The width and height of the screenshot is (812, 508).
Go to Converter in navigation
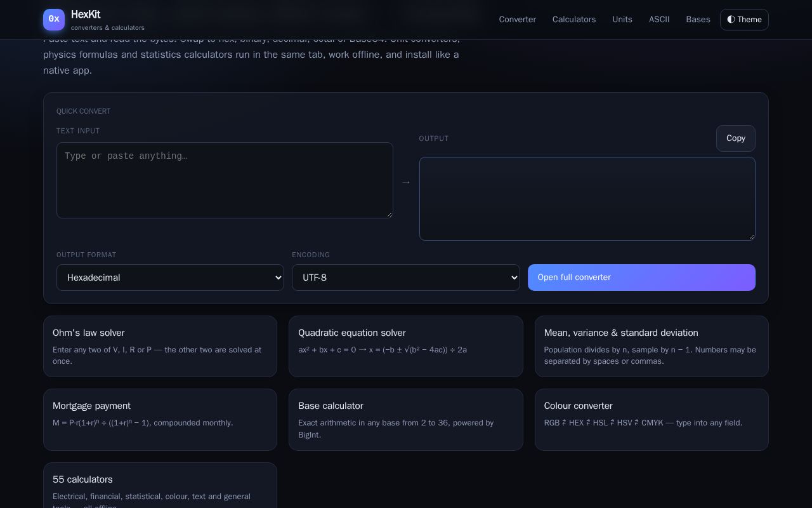click(x=518, y=20)
